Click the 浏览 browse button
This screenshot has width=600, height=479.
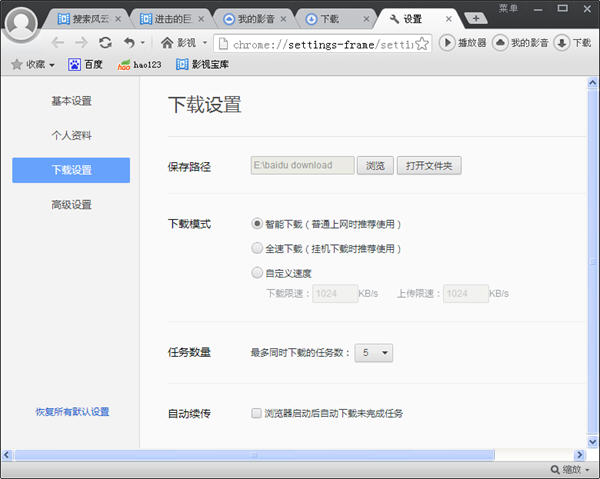click(375, 166)
